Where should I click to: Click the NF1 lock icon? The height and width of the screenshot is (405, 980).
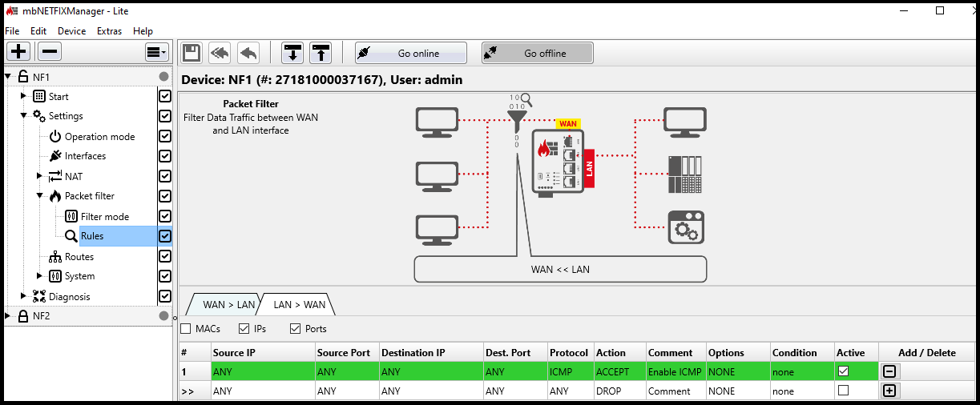23,77
